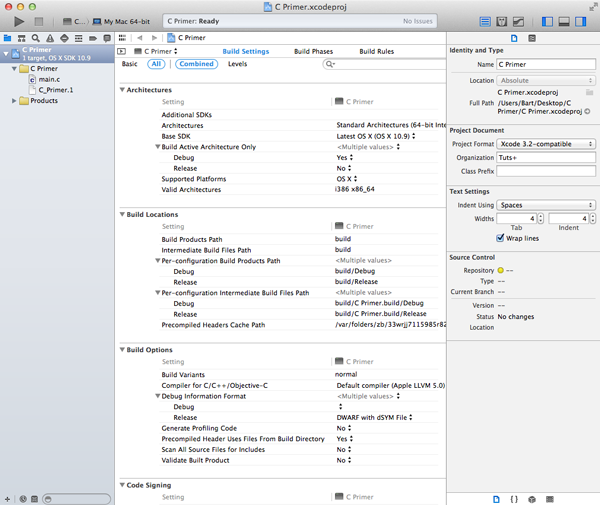Open the Indent Using dropdown
Viewport: 600px width, 505px height.
pos(546,205)
